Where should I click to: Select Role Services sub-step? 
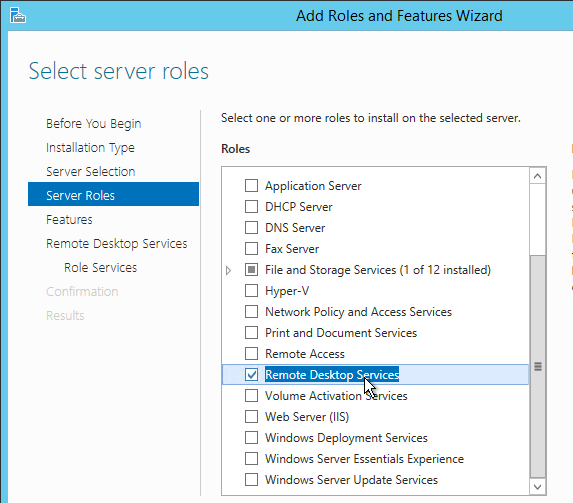pyautogui.click(x=100, y=268)
